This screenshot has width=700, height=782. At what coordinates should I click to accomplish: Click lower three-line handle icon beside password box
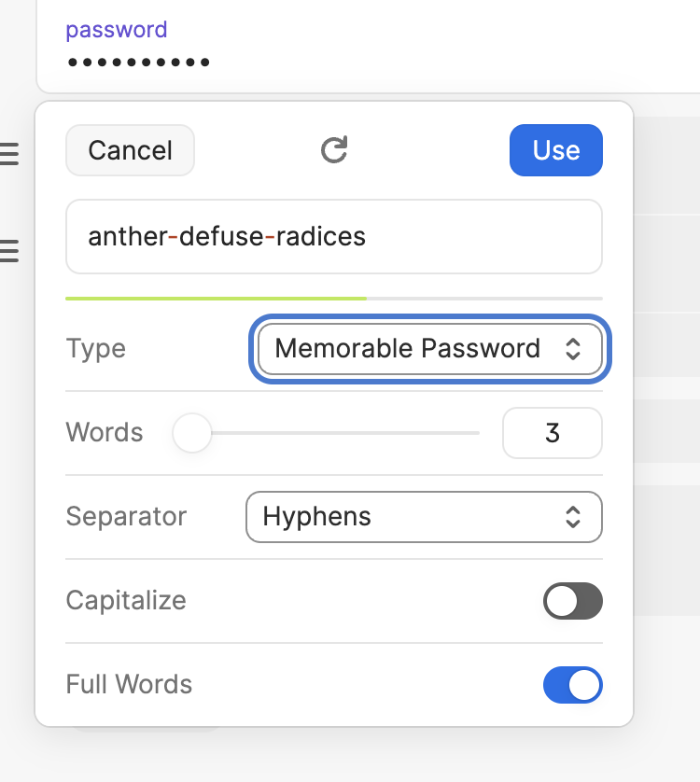pos(8,250)
